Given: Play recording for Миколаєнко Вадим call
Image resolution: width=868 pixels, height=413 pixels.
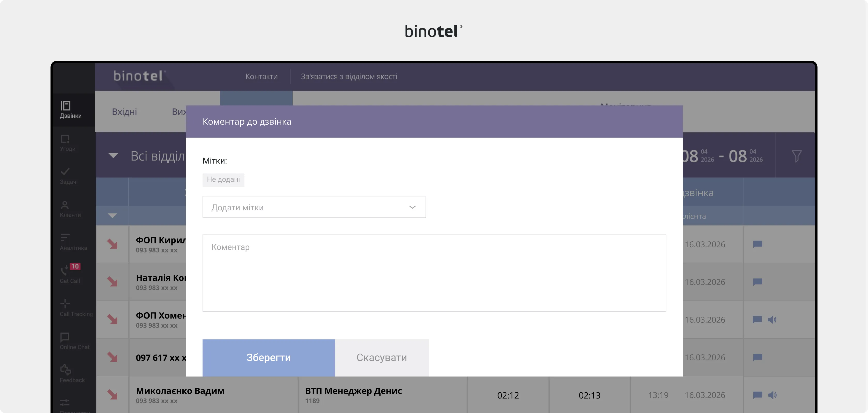Looking at the screenshot, I should [x=772, y=395].
